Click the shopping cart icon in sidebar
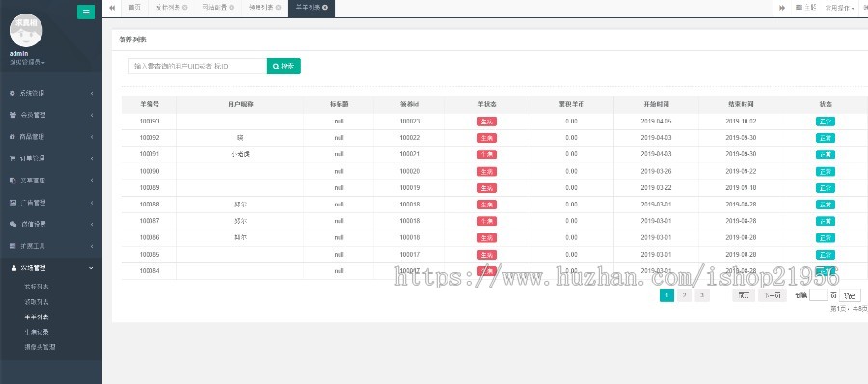868x384 pixels. (x=13, y=158)
